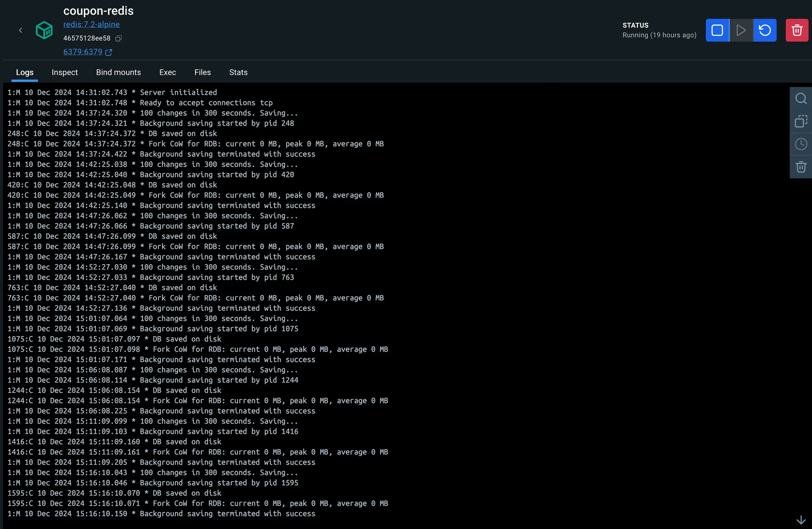The image size is (812, 529).
Task: Open the Files tab
Action: click(x=203, y=72)
